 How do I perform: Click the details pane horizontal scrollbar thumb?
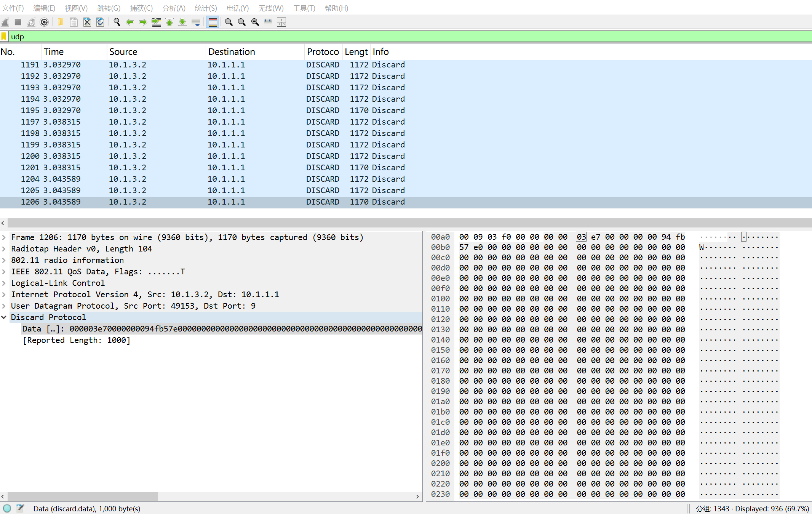82,496
